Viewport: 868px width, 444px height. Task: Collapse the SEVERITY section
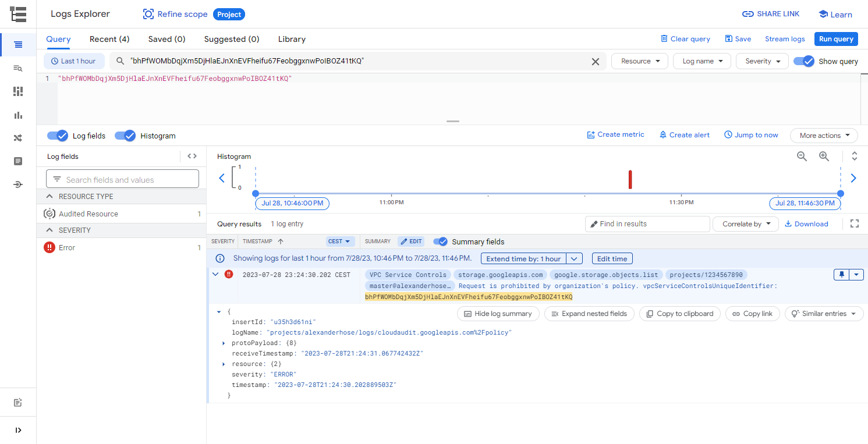pos(49,230)
